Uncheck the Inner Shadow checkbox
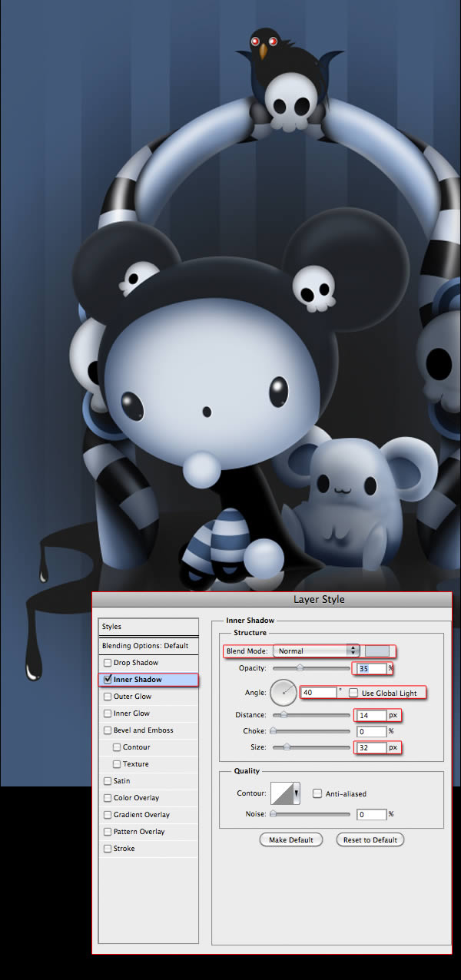Image resolution: width=461 pixels, height=980 pixels. pos(108,680)
